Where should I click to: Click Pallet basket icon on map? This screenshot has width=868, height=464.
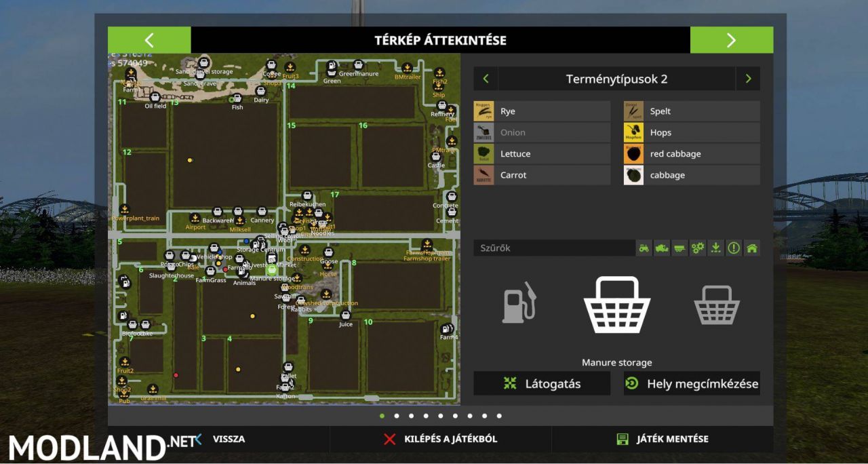click(x=289, y=367)
